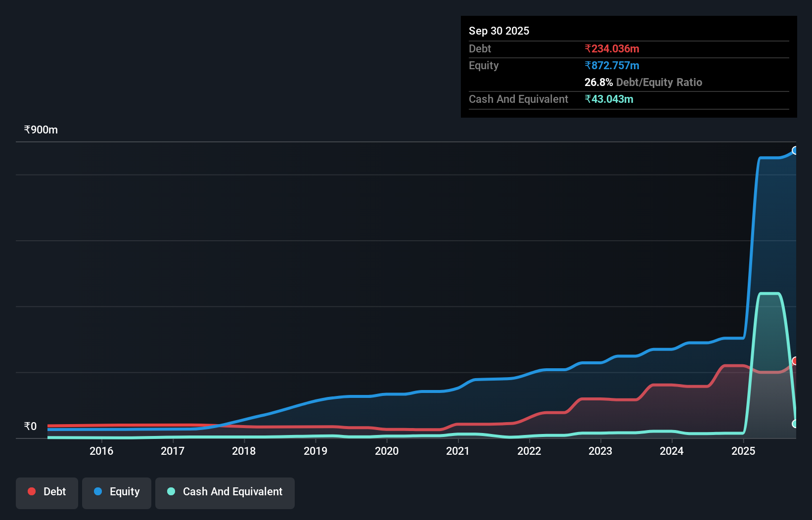Click the ₹234.036m Debt value link
Viewport: 812px width, 520px height.
(612, 49)
